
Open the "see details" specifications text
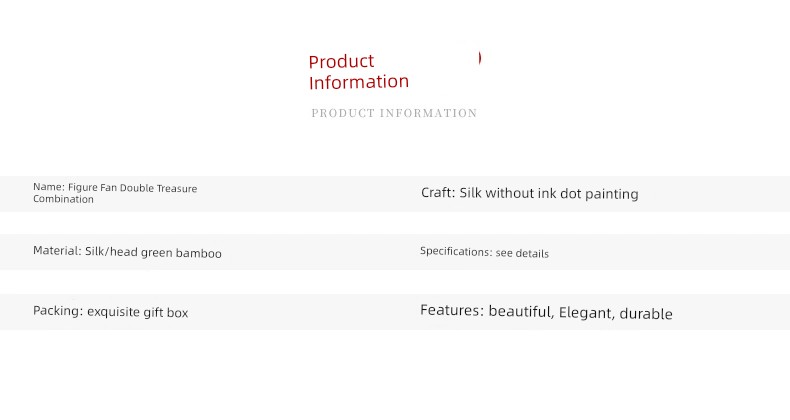click(x=522, y=253)
